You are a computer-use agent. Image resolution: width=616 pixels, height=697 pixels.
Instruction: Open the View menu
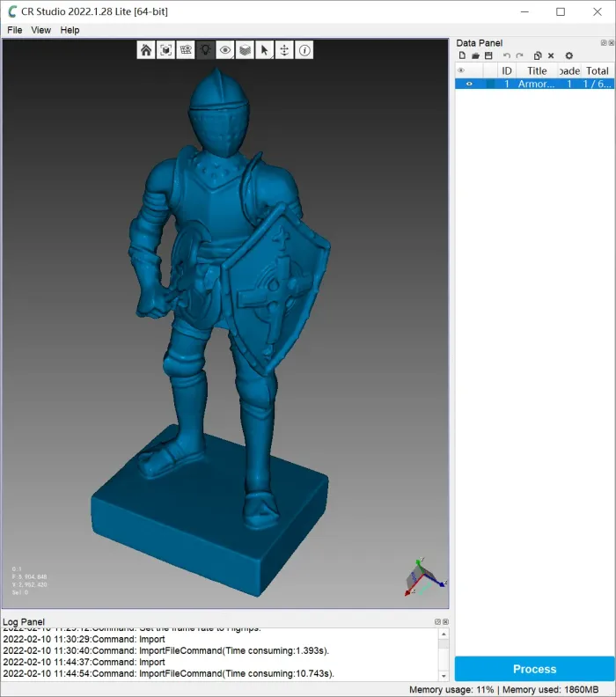point(40,30)
